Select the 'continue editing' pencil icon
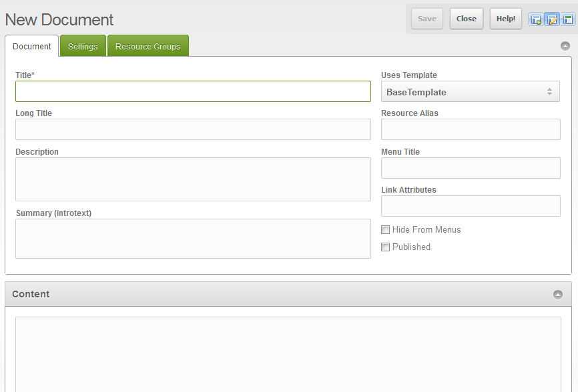Screen dimensions: 578x392 [552, 19]
